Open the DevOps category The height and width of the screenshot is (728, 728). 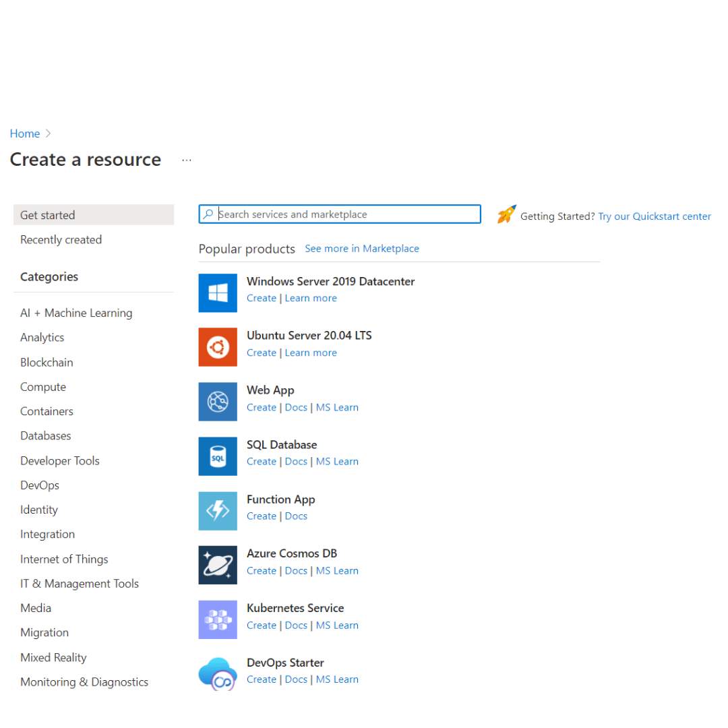click(40, 485)
